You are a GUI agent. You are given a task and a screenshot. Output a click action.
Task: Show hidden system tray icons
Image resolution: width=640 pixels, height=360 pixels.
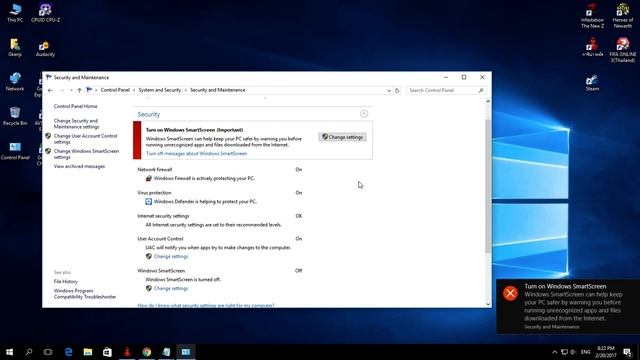click(x=554, y=352)
